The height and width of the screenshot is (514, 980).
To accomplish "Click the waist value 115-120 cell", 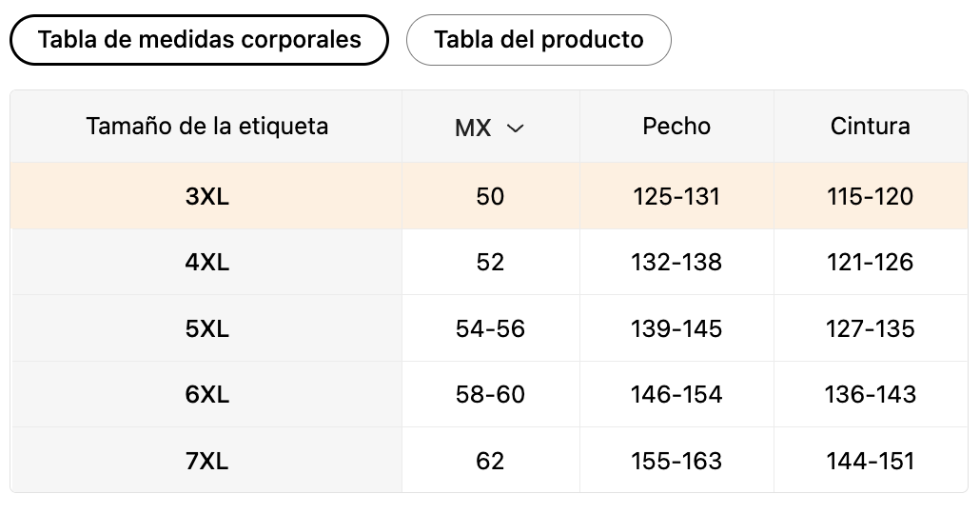I will point(870,196).
